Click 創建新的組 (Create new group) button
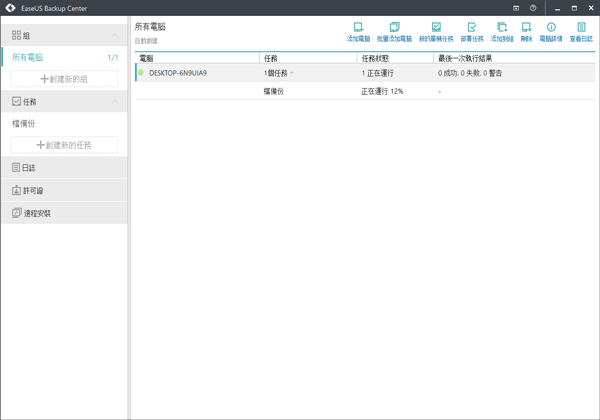The width and height of the screenshot is (600, 420). (64, 79)
